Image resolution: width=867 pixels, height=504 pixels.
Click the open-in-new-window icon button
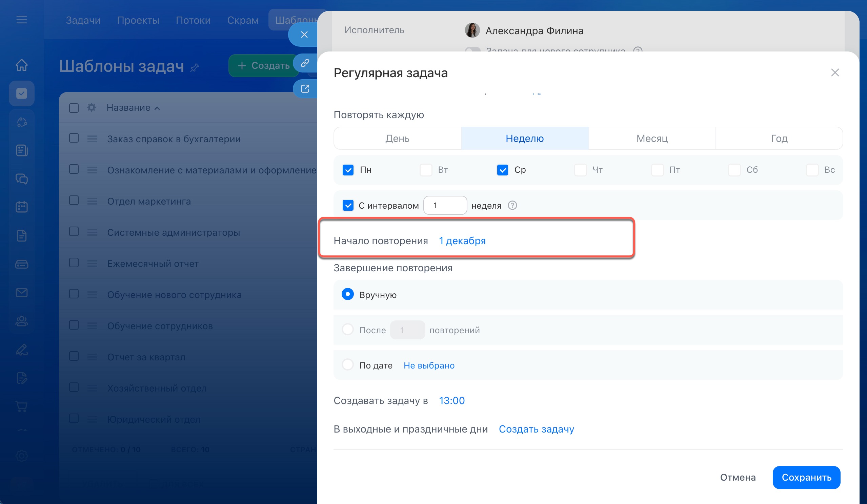[305, 89]
